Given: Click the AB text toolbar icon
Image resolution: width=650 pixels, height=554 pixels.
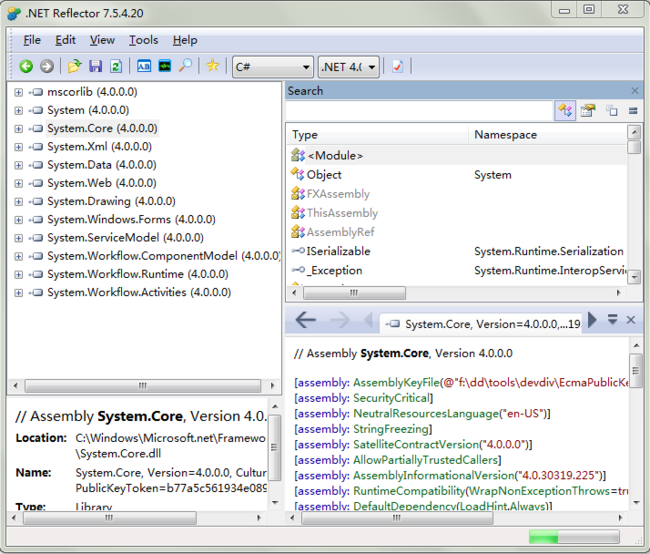Looking at the screenshot, I should [x=144, y=66].
